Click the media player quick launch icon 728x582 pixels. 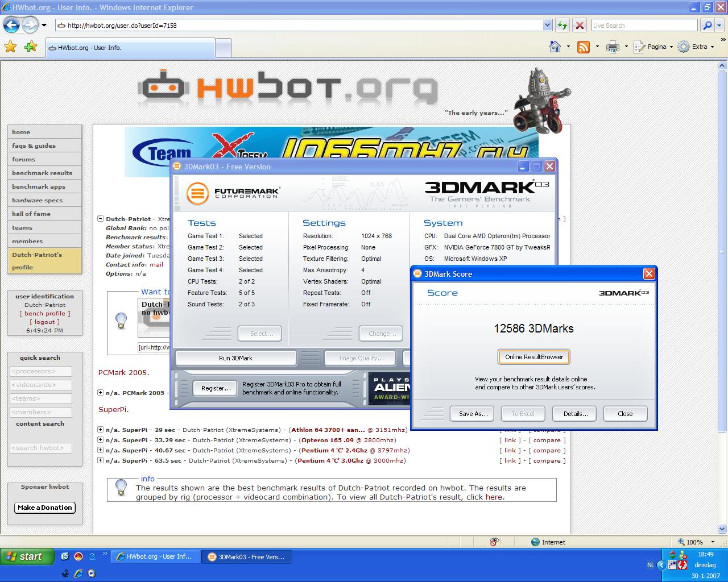[x=92, y=573]
